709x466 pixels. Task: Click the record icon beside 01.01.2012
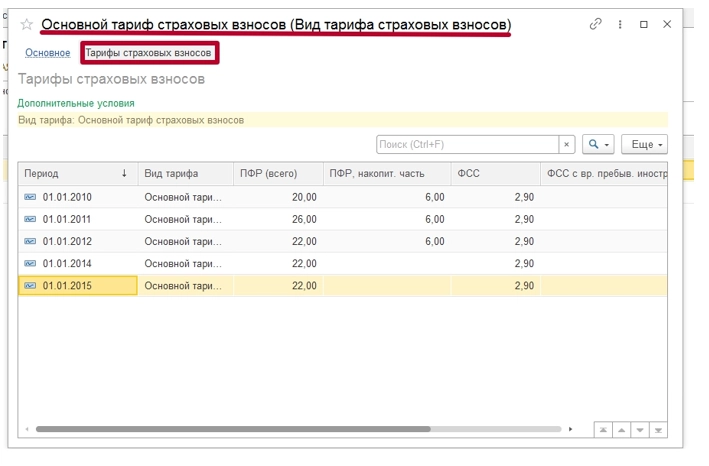pyautogui.click(x=30, y=241)
